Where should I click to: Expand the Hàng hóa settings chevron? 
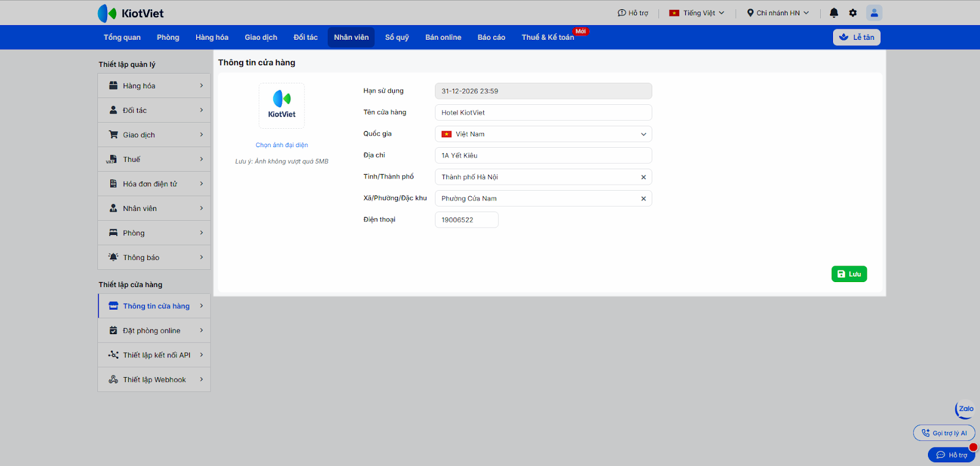pos(202,86)
